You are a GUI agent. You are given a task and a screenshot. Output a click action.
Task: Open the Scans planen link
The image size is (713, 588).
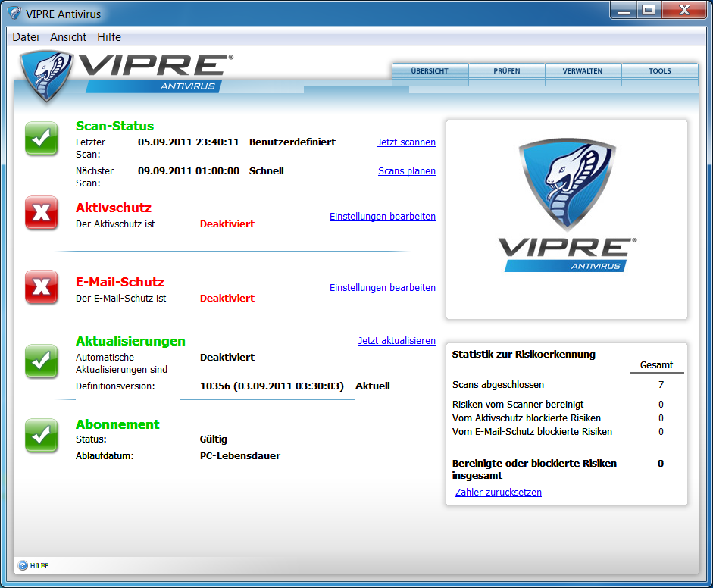click(x=407, y=171)
